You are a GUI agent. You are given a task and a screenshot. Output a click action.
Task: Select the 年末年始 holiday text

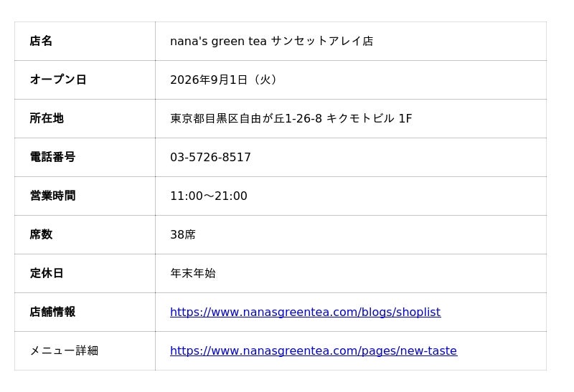pos(193,274)
